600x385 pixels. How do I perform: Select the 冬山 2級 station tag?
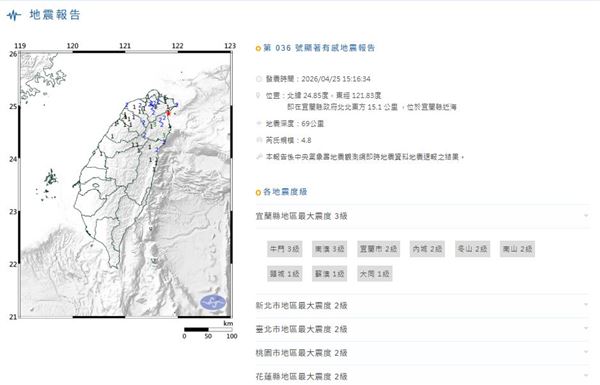point(472,249)
